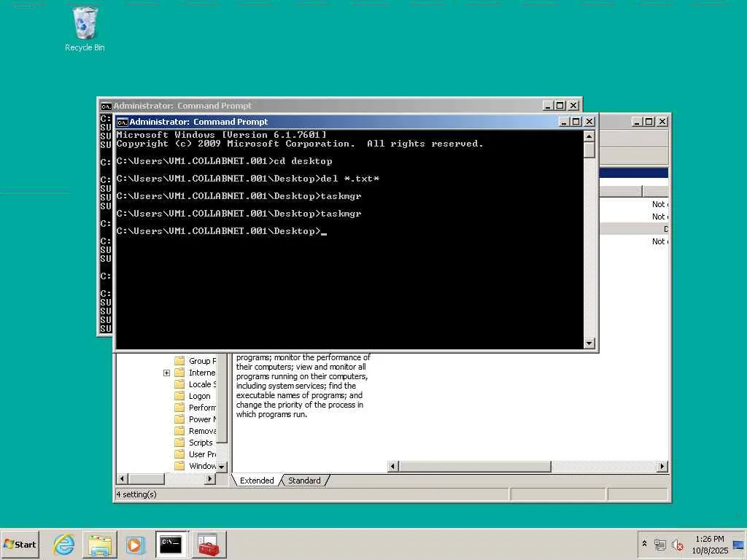This screenshot has width=747, height=560.
Task: Launch Internet Explorer from the taskbar
Action: tap(64, 544)
